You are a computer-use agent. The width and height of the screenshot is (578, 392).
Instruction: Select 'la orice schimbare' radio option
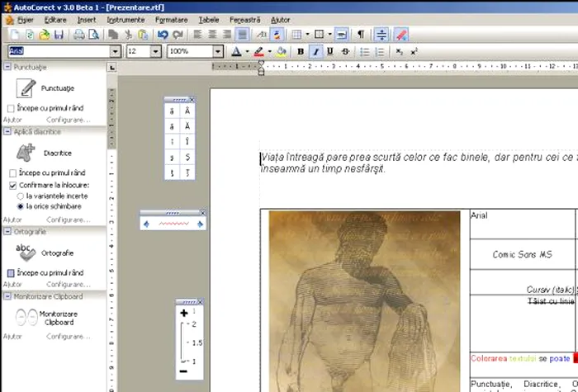[21, 206]
